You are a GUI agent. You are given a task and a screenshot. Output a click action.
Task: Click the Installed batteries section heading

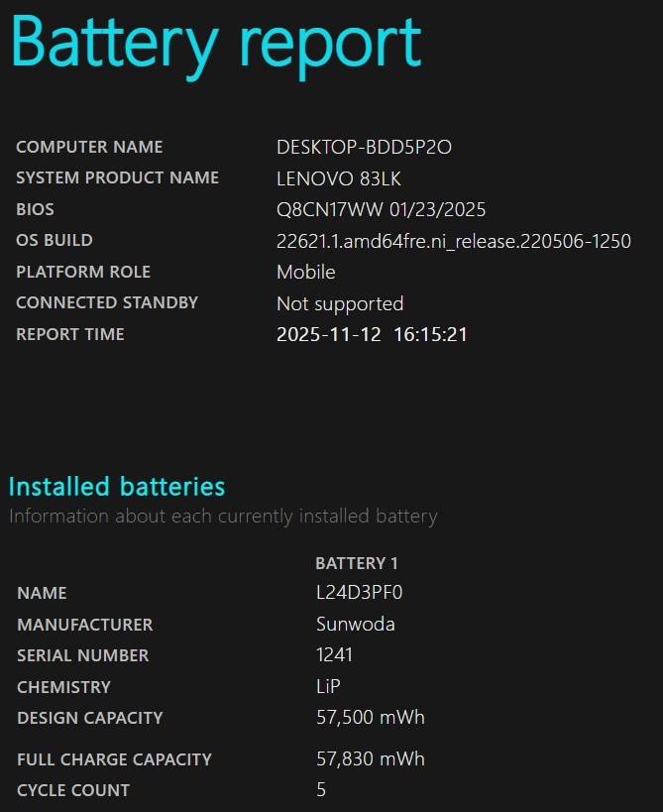click(117, 487)
